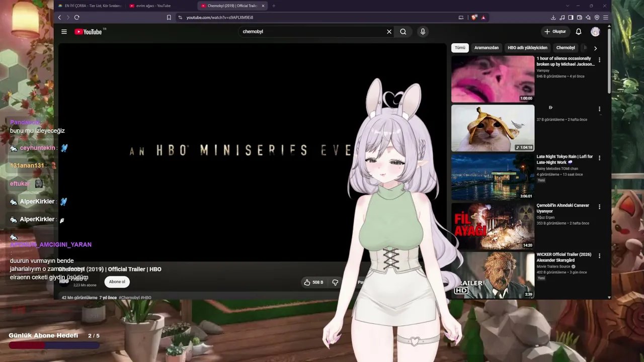Screen dimensions: 644x362
Task: Click the browser address bar URL
Action: [x=219, y=18]
